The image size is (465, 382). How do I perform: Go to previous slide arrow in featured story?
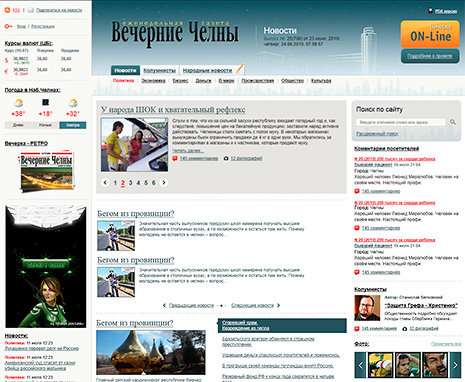105,182
